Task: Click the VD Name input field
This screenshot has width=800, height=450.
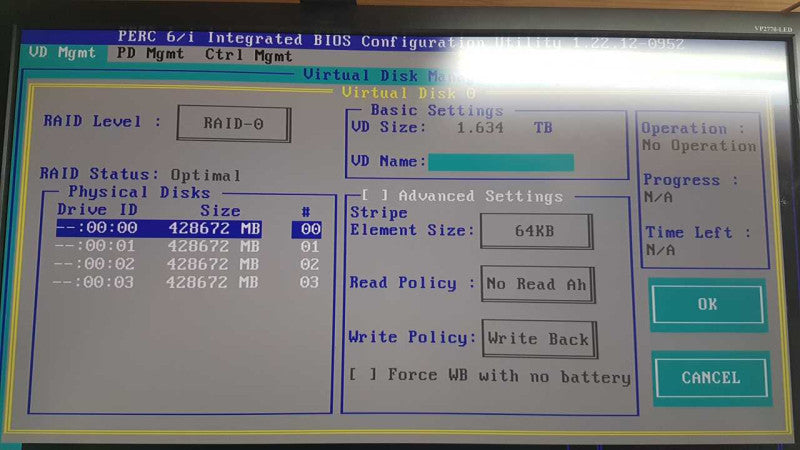Action: click(x=501, y=162)
